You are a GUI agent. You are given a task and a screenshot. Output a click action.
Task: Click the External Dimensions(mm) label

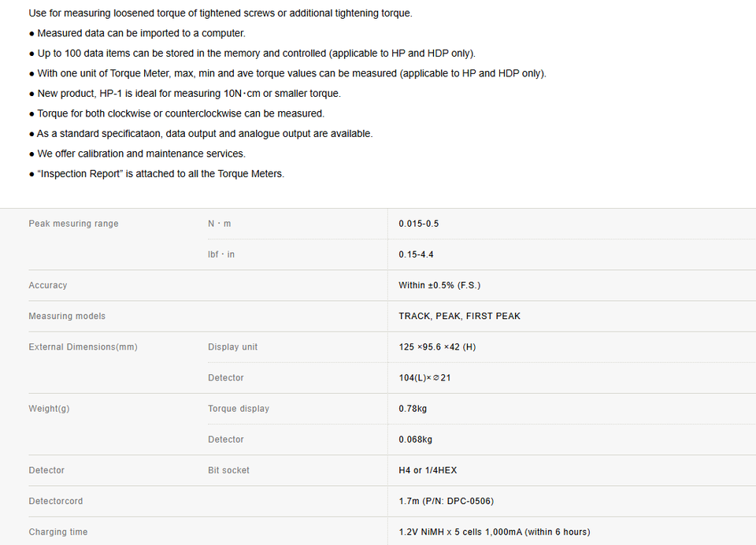coord(83,347)
